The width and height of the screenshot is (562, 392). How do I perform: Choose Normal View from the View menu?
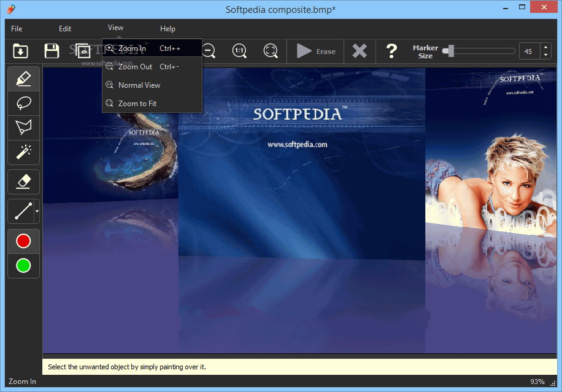coord(152,85)
